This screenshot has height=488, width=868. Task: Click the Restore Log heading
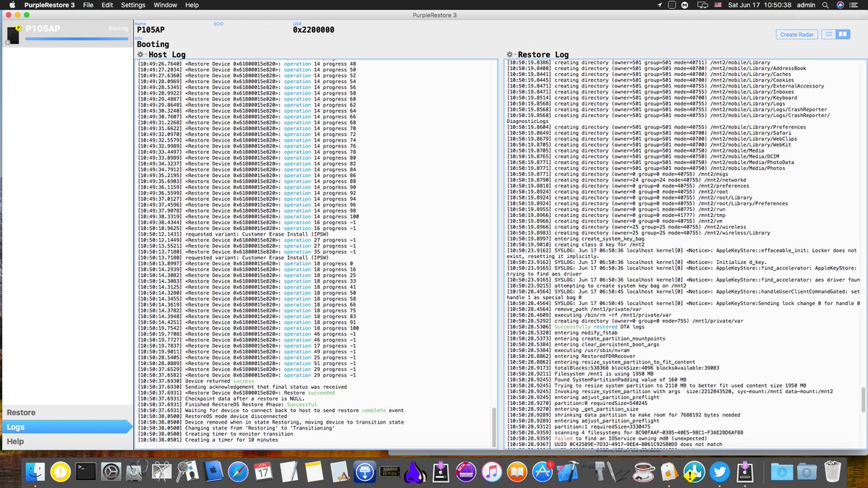pos(542,55)
